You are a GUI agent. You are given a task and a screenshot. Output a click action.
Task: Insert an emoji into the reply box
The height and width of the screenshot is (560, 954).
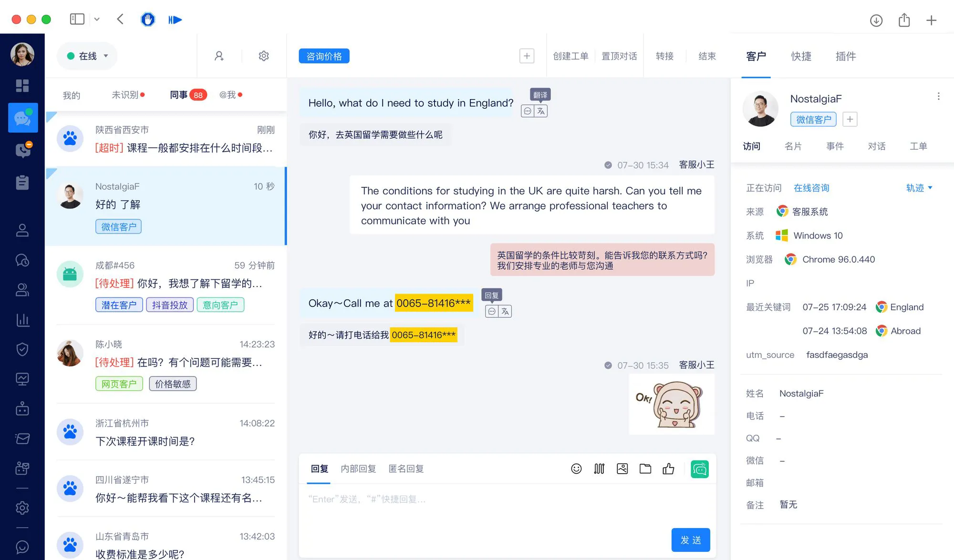(x=576, y=468)
